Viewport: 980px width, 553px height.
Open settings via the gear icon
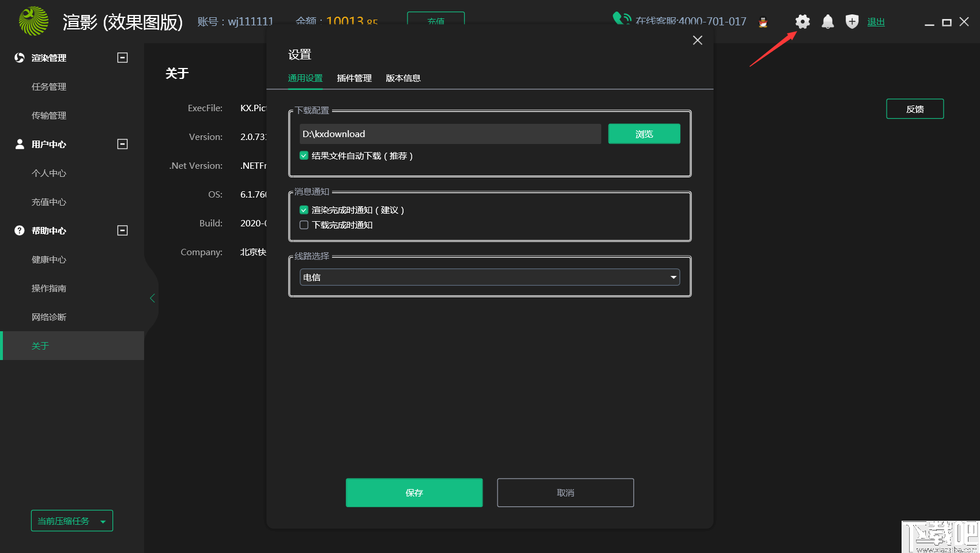802,22
